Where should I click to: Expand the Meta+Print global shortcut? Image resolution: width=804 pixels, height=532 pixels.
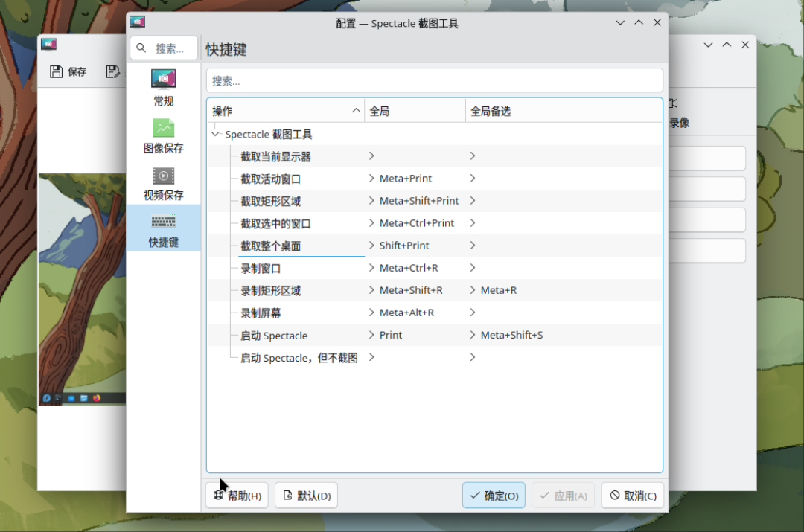(371, 179)
